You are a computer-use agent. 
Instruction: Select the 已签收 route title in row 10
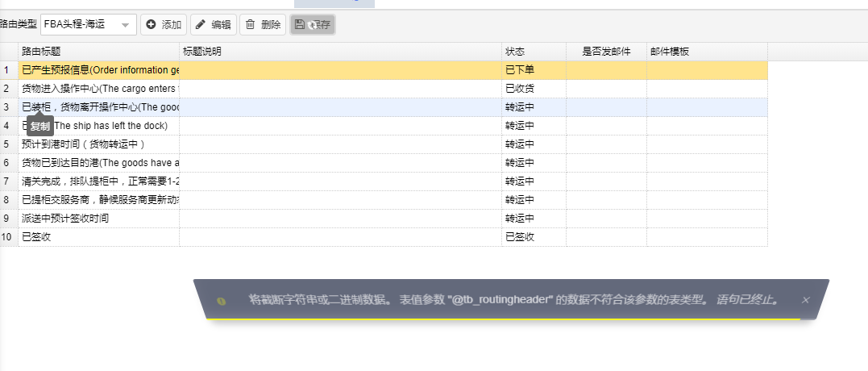(x=36, y=237)
